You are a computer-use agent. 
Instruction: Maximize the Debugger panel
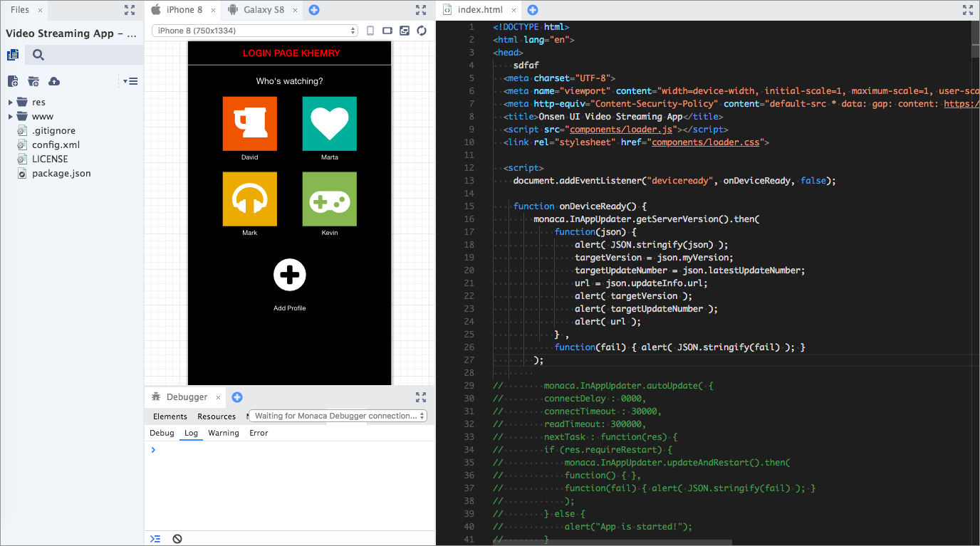pos(421,397)
